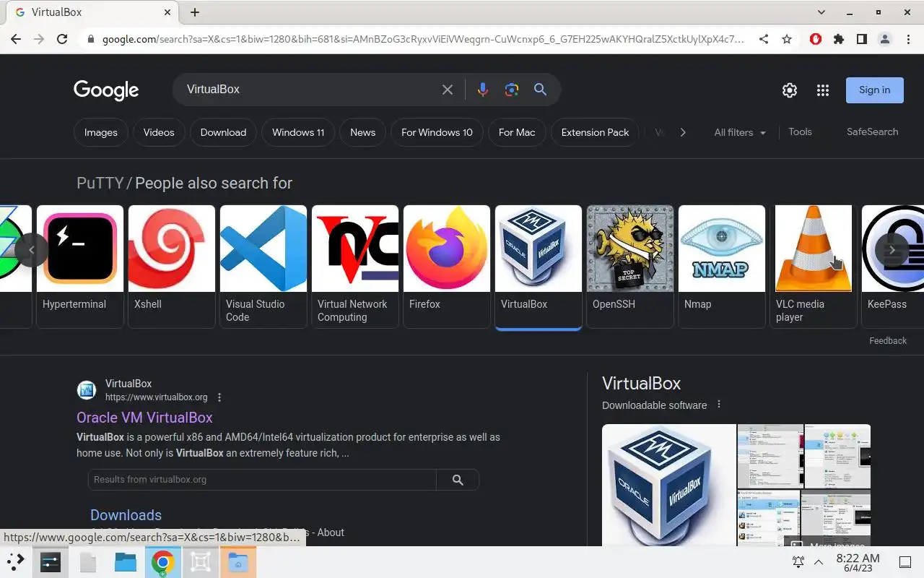Click the Sign in button
The width and height of the screenshot is (924, 578).
point(875,90)
